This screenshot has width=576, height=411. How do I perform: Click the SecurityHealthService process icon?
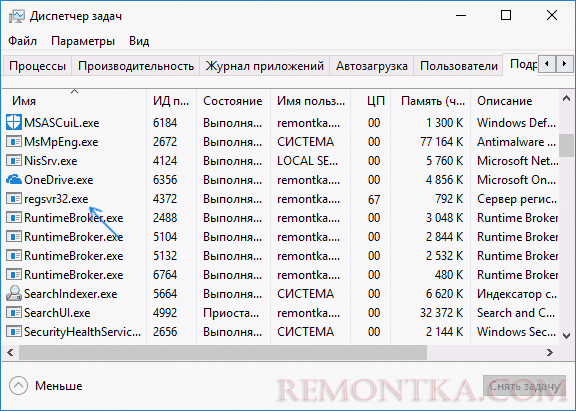click(x=14, y=332)
